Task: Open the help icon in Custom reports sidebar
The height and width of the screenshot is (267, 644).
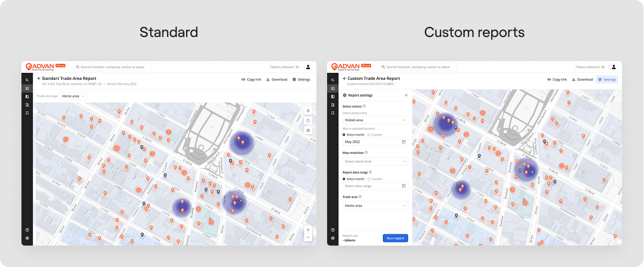Action: 332,230
